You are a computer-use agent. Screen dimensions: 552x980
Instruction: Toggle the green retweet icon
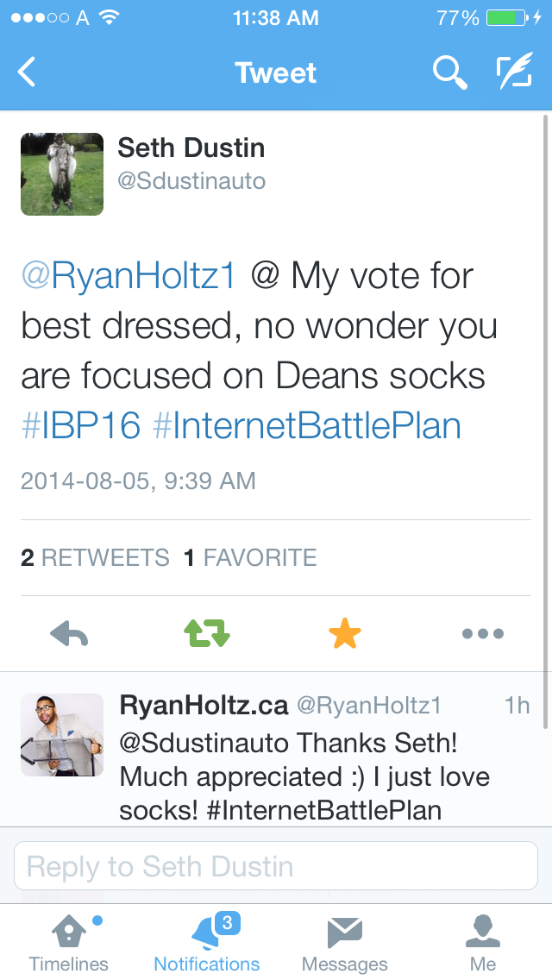coord(207,634)
